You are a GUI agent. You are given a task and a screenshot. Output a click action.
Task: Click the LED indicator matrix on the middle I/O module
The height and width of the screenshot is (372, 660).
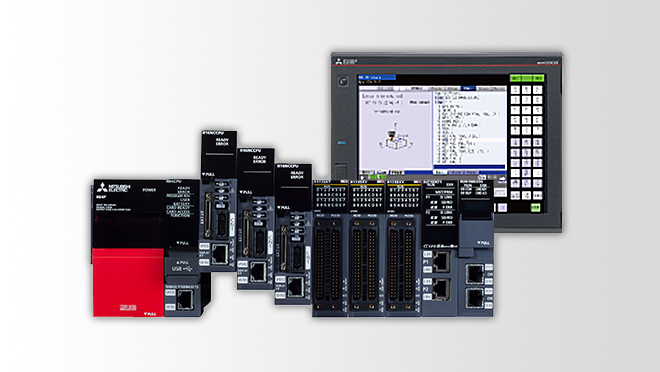tap(367, 196)
